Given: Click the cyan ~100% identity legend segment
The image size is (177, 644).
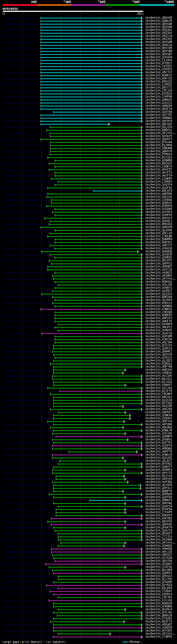Looking at the screenshot, I should point(157,5).
